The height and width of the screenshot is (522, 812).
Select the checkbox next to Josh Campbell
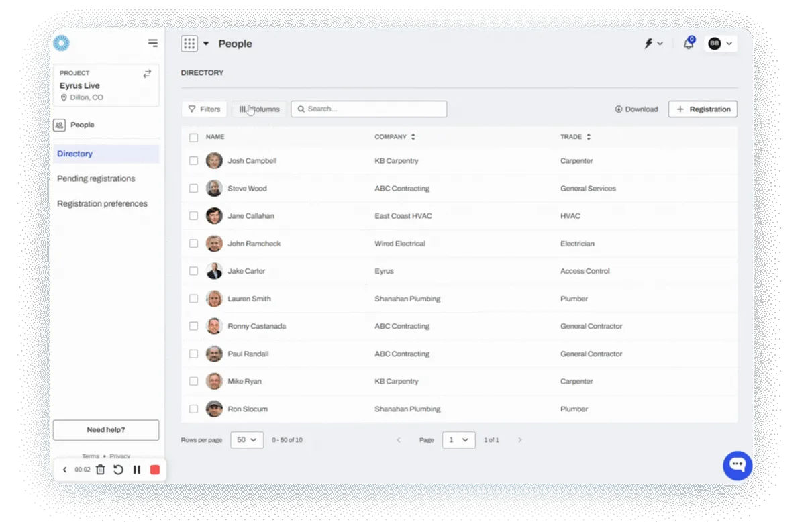(193, 160)
